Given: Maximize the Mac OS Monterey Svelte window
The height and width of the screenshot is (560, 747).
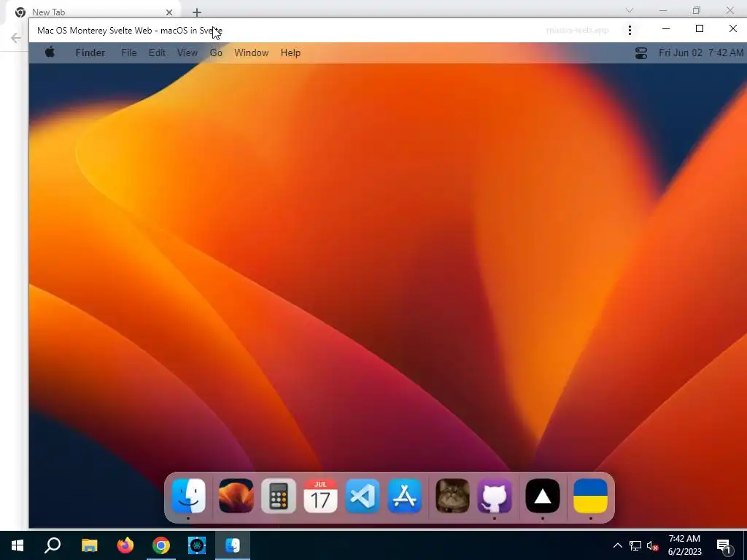Looking at the screenshot, I should point(700,28).
